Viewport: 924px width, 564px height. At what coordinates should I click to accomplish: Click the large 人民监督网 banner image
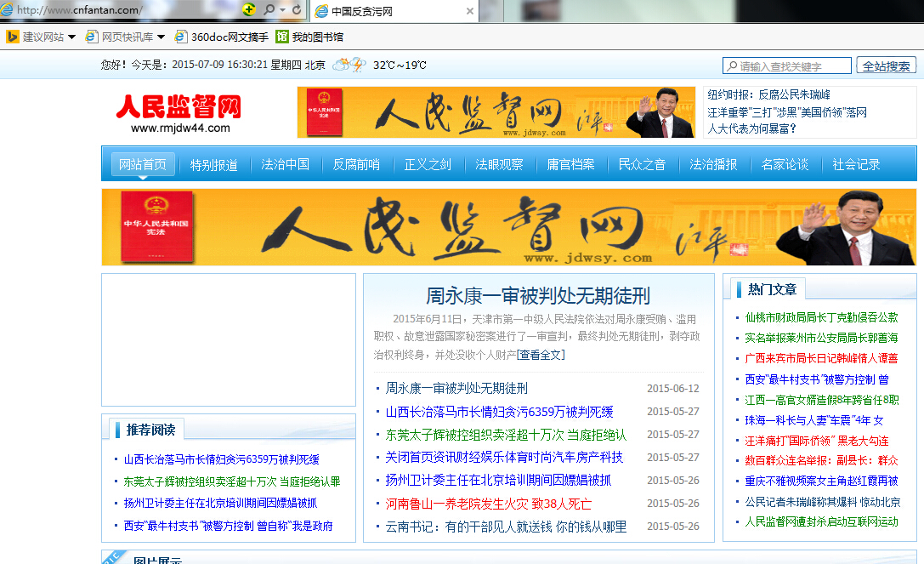tap(508, 226)
